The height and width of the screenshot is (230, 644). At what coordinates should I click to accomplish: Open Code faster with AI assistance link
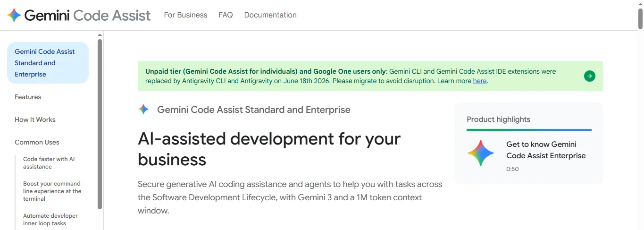tap(49, 163)
